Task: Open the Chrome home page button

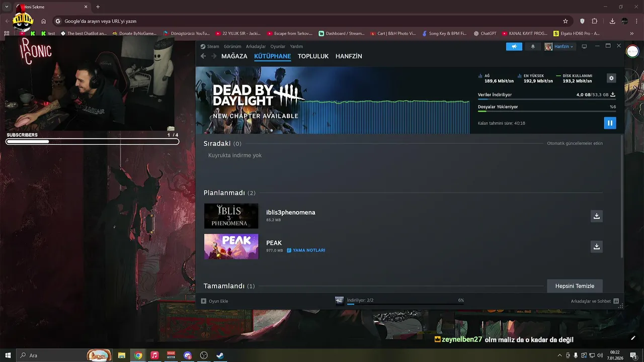Action: click(x=44, y=21)
